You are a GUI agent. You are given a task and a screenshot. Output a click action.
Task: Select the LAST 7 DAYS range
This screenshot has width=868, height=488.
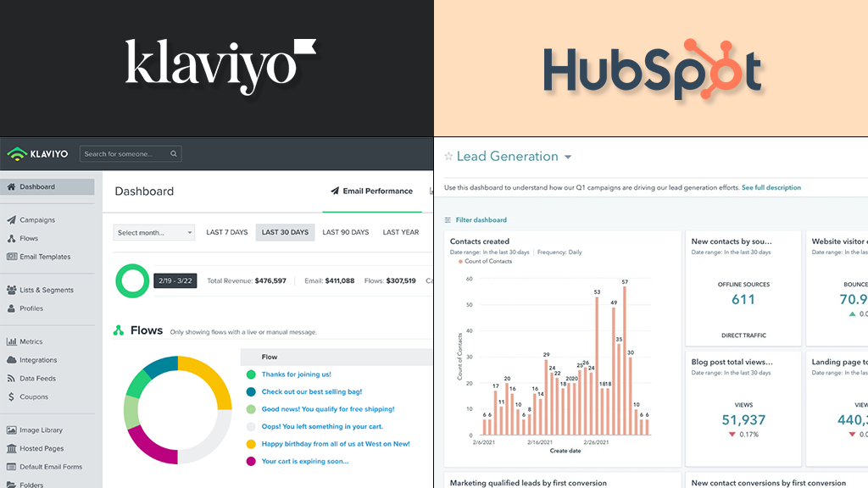point(227,232)
